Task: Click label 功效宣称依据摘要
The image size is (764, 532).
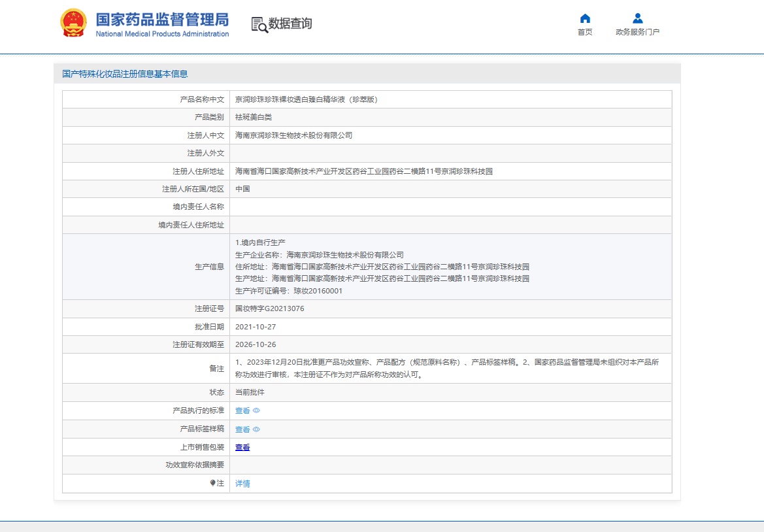Action: (x=195, y=465)
